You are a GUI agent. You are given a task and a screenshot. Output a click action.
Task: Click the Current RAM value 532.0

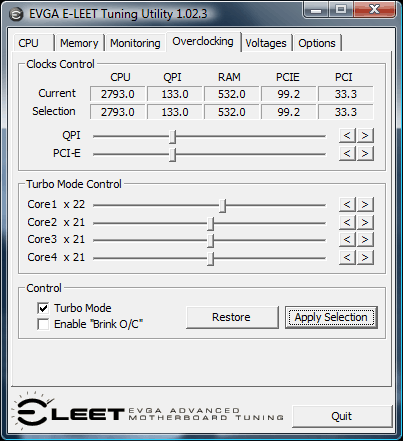pos(232,94)
